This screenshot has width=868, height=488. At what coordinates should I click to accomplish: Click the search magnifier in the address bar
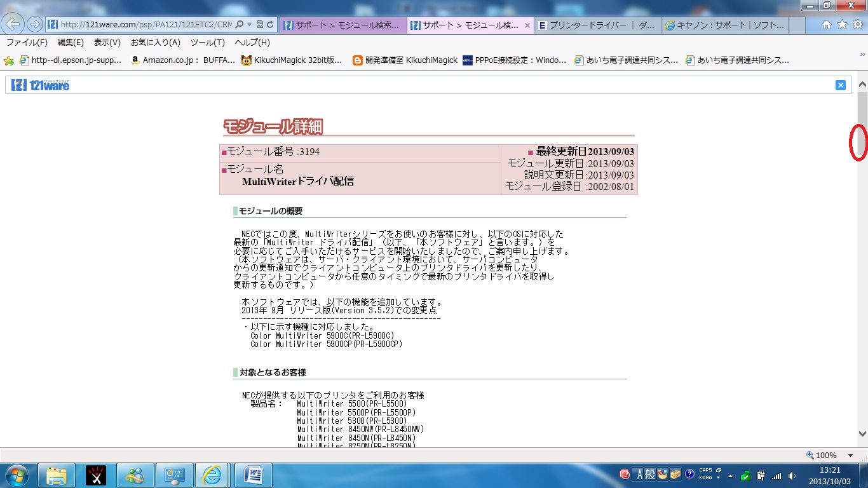click(x=240, y=25)
